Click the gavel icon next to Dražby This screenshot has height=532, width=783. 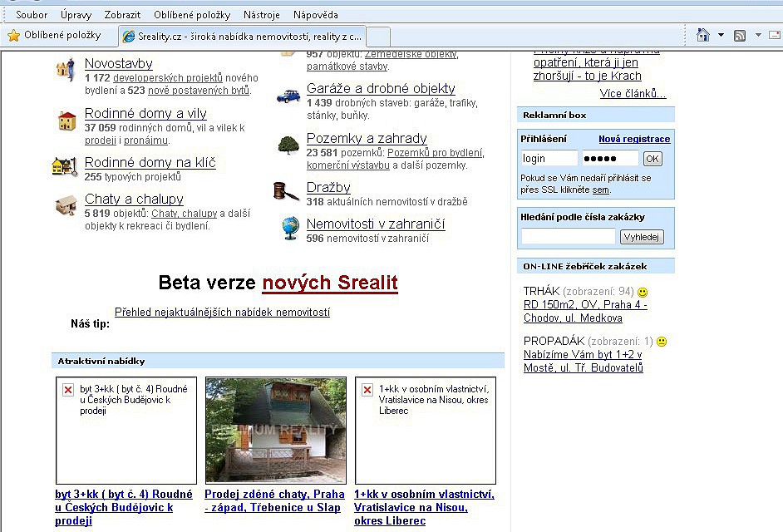[x=286, y=191]
